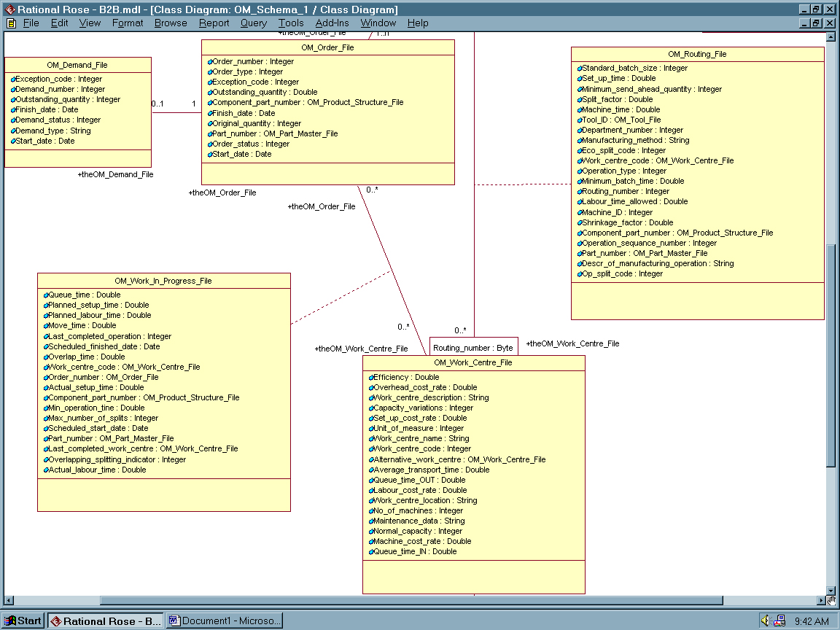Viewport: 840px width, 630px height.
Task: Select No_of_machines : Integer attribute
Action: coord(416,510)
